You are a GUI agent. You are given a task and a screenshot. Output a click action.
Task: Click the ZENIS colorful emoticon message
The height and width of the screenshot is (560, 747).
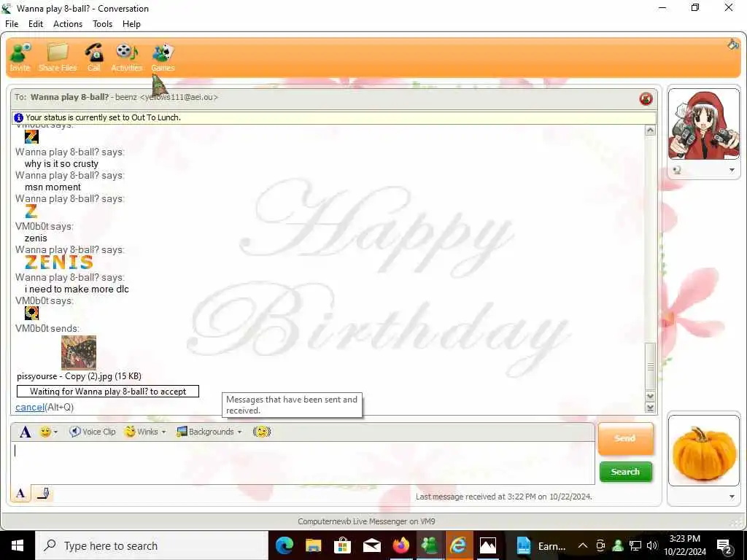point(58,262)
